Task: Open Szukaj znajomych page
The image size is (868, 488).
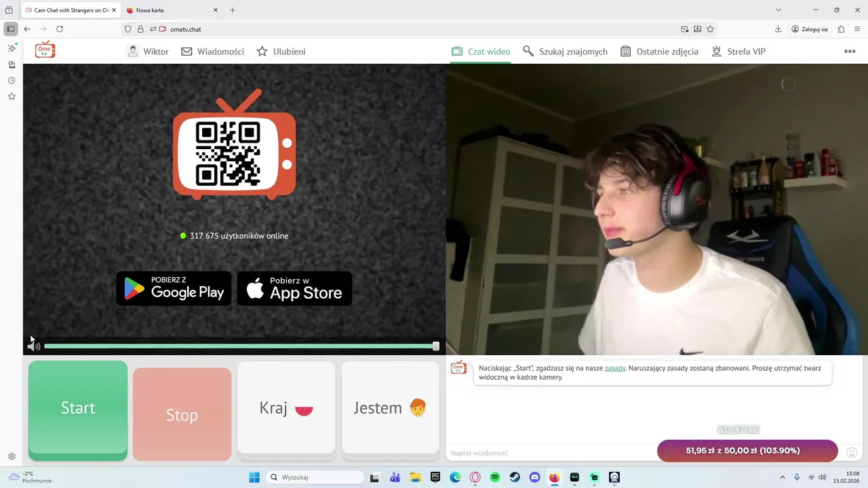Action: [565, 52]
